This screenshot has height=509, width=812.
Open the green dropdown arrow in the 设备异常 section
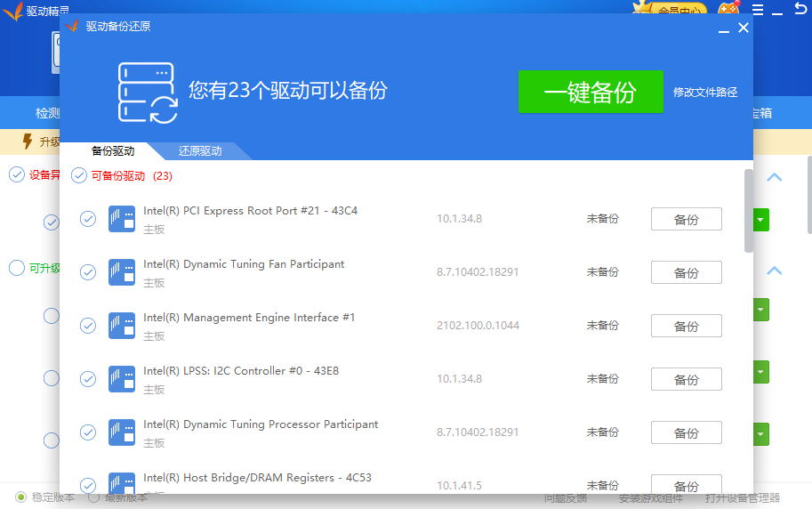[x=760, y=220]
